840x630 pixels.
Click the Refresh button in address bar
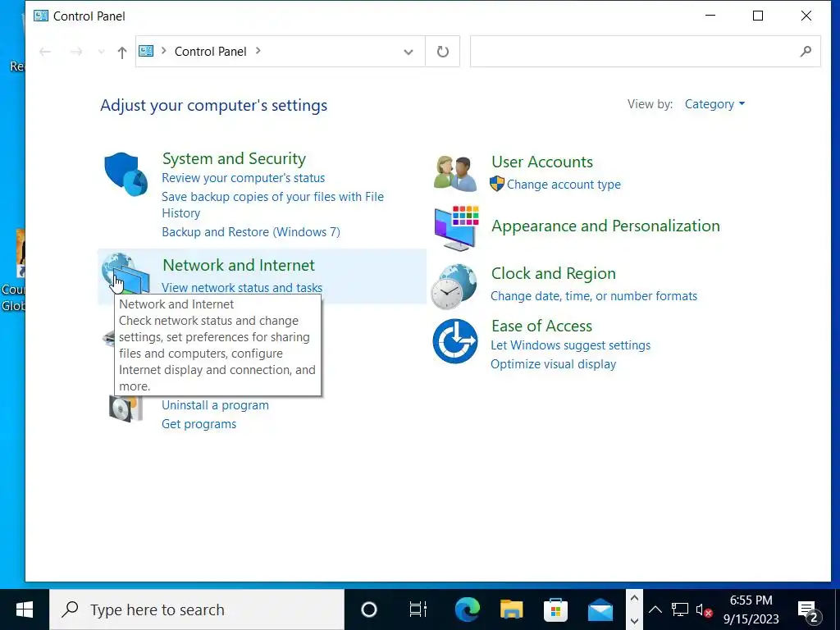point(442,52)
